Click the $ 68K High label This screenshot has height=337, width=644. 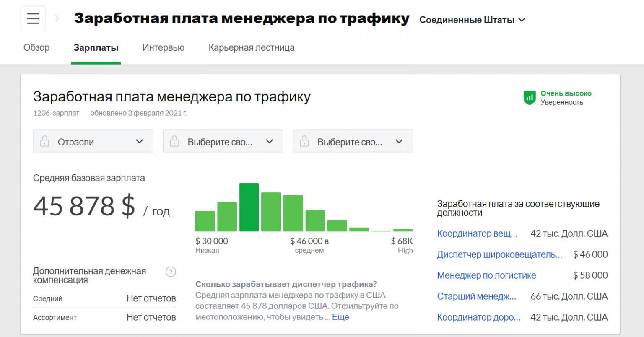(402, 245)
